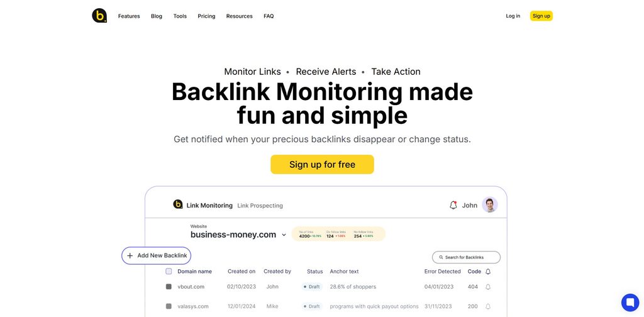Click Sign up for free button
This screenshot has width=644, height=317.
point(322,164)
